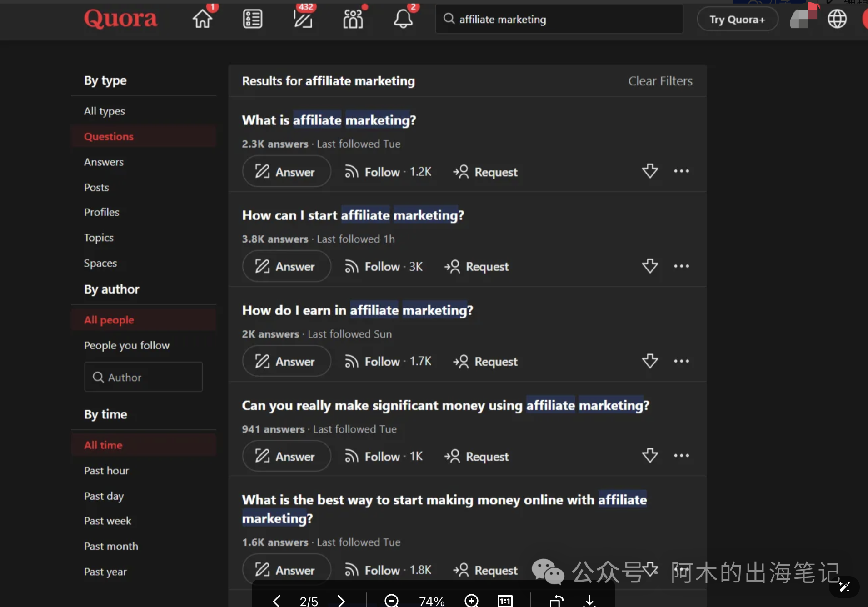Downvote 'How can I start affiliate marketing?'
Screen dimensions: 868x607
(x=650, y=266)
